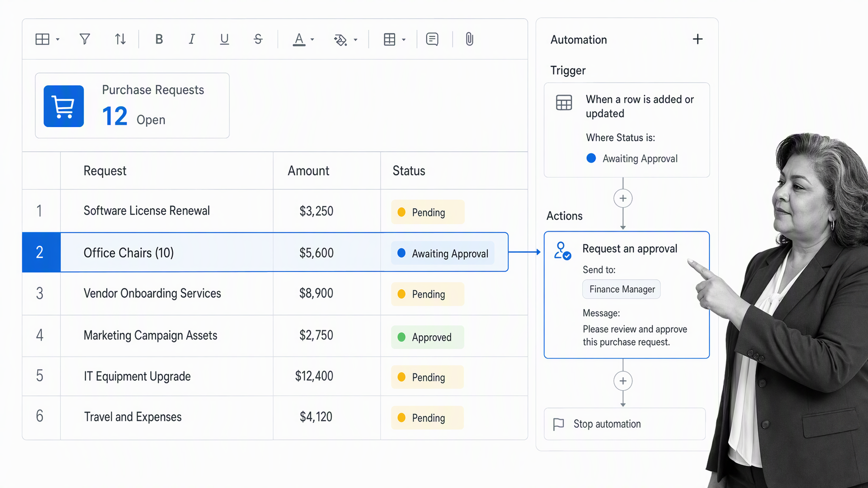
Task: Toggle italic formatting
Action: coord(192,39)
